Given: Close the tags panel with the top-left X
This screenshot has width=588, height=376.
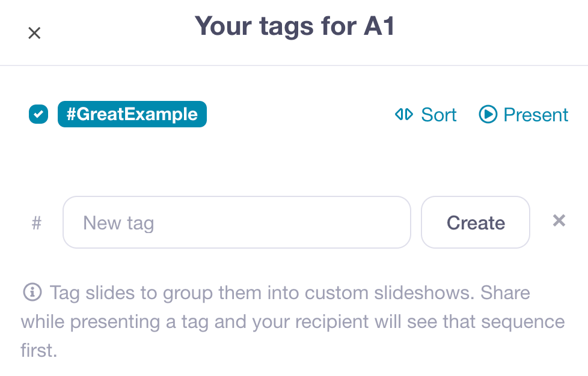Looking at the screenshot, I should coord(34,33).
